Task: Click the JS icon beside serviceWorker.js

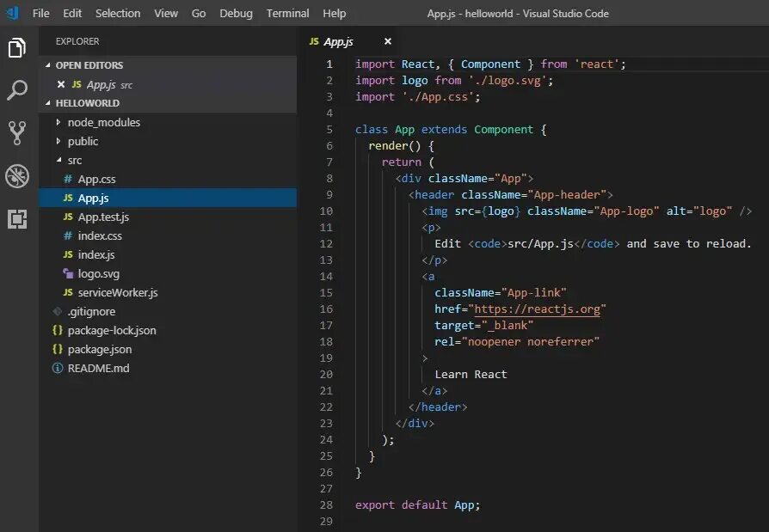Action: 68,292
